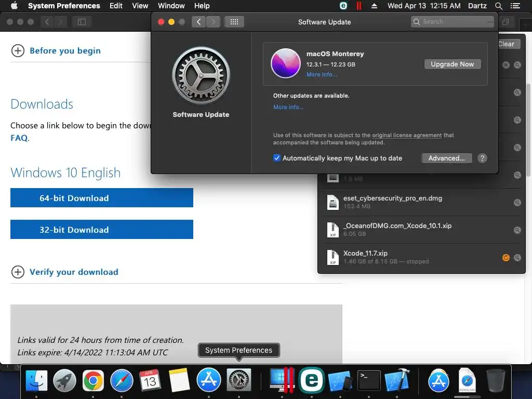Image resolution: width=532 pixels, height=399 pixels.
Task: Open Xcode hammer icon in dock
Action: [x=397, y=380]
